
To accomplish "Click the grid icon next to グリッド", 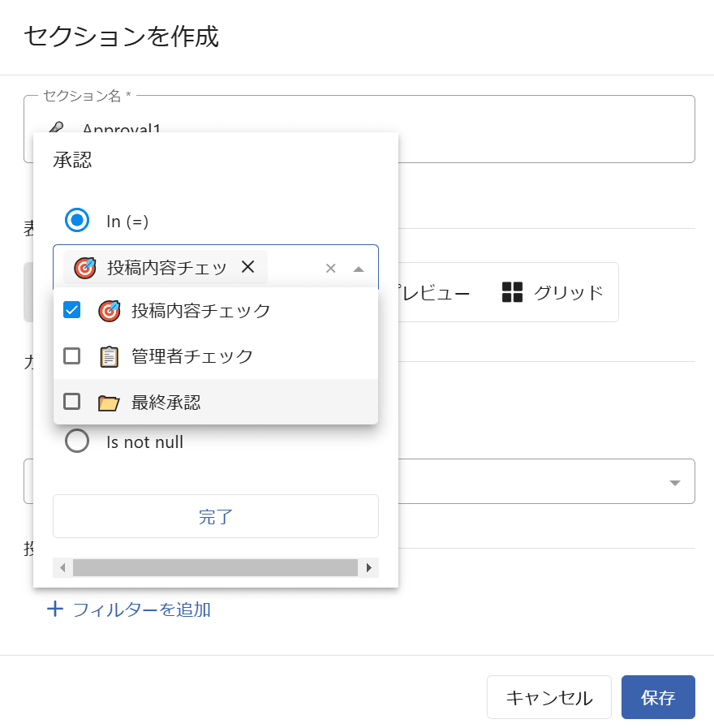I will click(512, 292).
